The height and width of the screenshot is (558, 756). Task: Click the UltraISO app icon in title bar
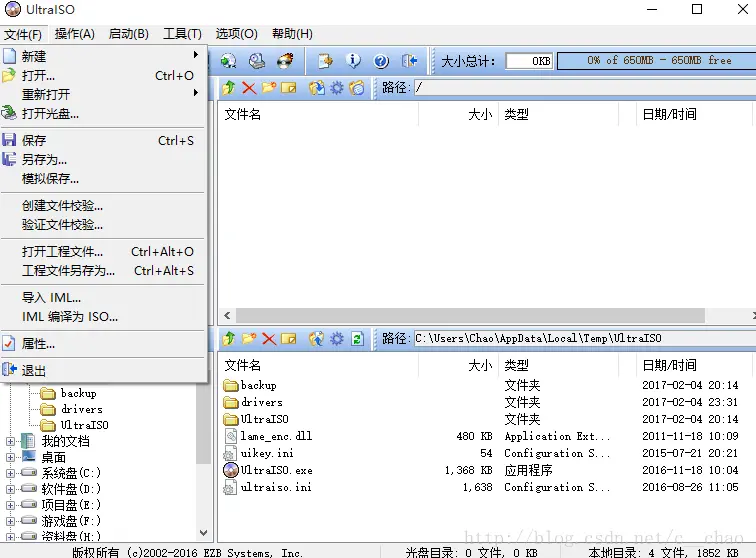coord(13,9)
